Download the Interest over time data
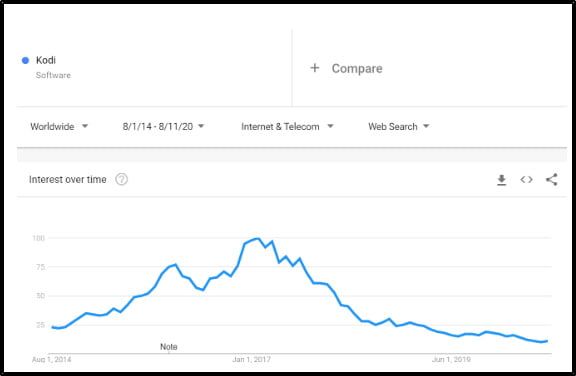This screenshot has width=576, height=376. point(501,180)
